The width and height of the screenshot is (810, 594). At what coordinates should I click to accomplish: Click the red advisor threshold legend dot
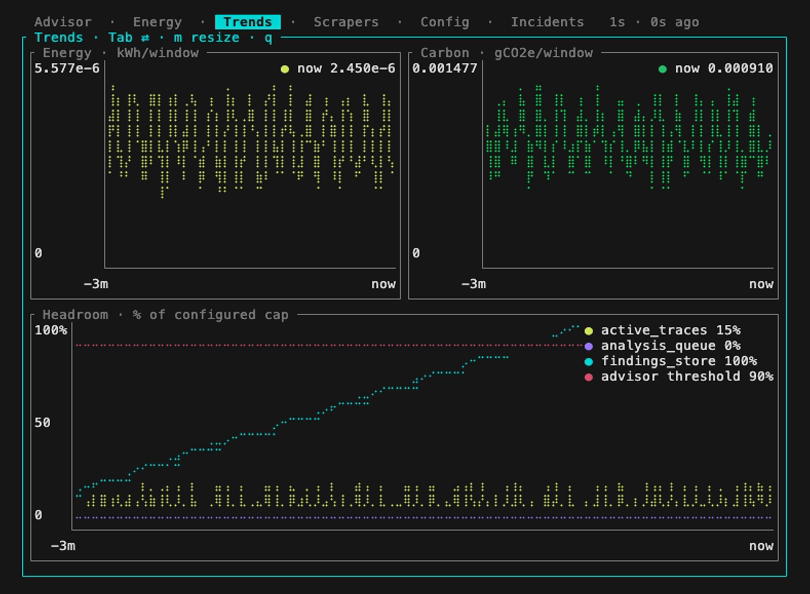tap(588, 377)
